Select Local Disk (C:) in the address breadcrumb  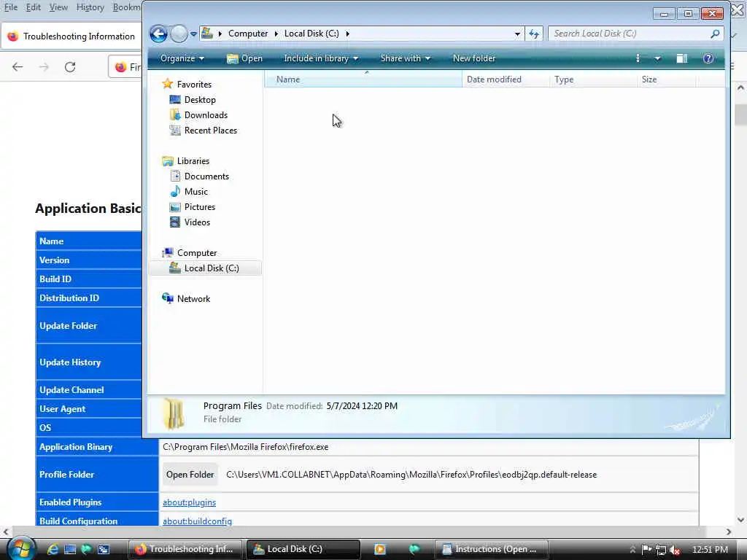pos(311,34)
